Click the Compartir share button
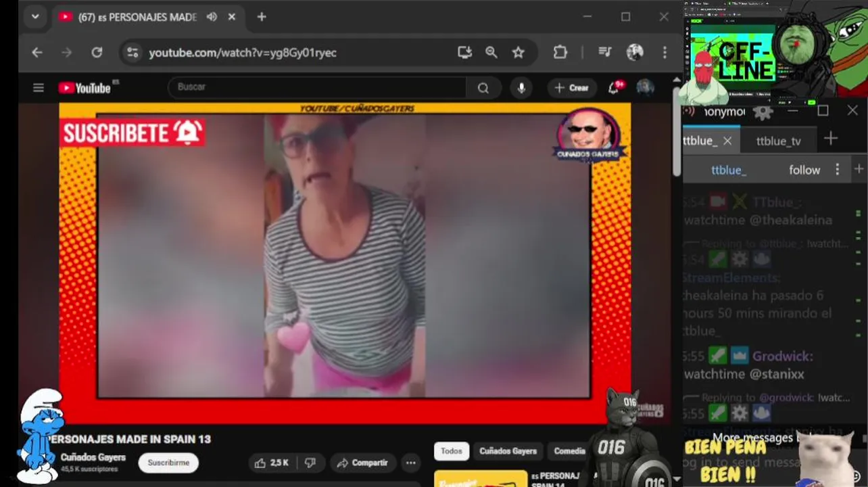The width and height of the screenshot is (868, 487). [362, 463]
